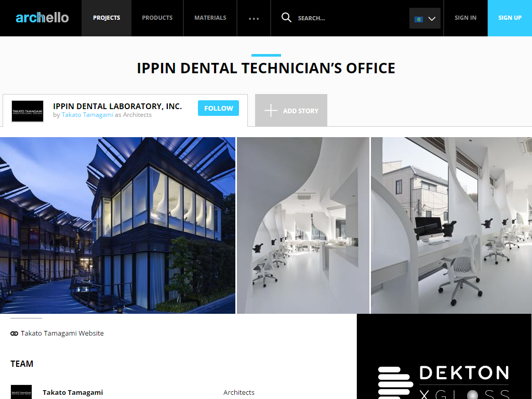Click the Takato Tamagami team logo
The width and height of the screenshot is (532, 399).
pyautogui.click(x=21, y=392)
